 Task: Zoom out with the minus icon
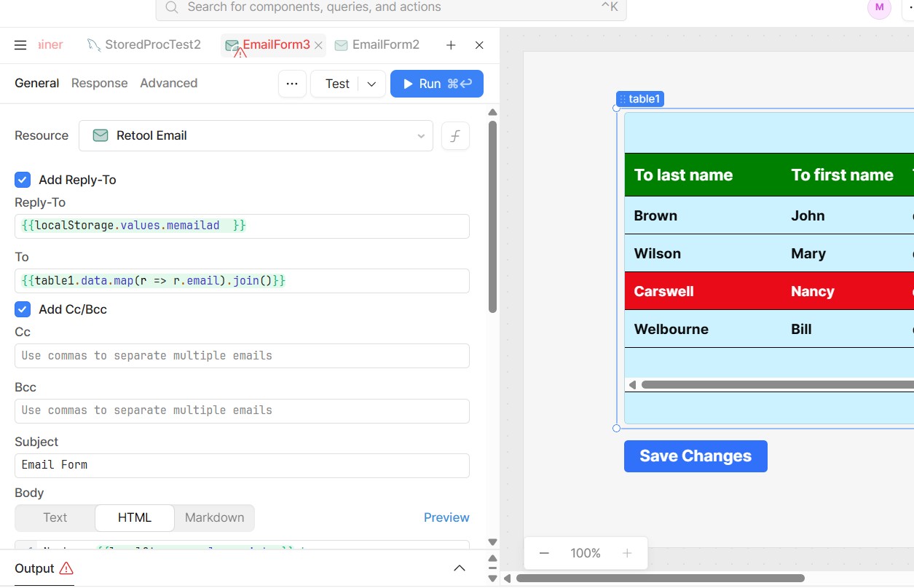pos(544,553)
